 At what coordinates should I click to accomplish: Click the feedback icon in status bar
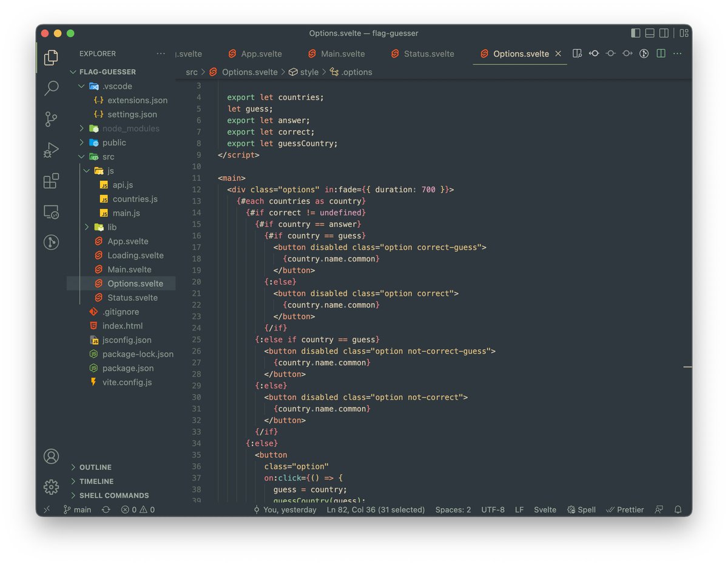pyautogui.click(x=659, y=510)
